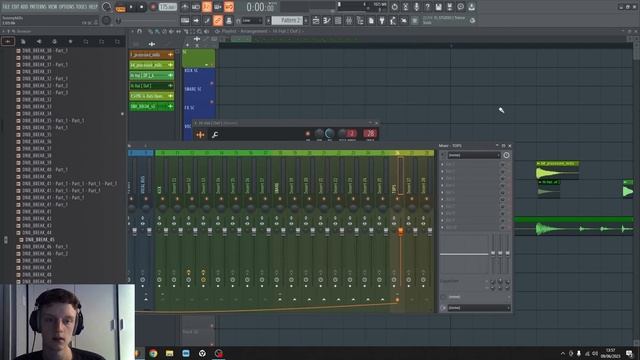
Task: Toggle the highlighted loop recording icon
Action: click(x=229, y=7)
